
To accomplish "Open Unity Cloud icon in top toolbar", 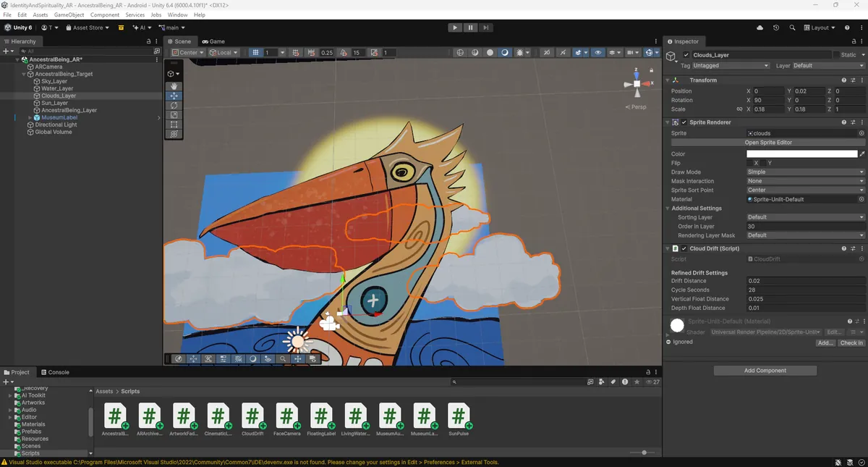I will tap(759, 28).
